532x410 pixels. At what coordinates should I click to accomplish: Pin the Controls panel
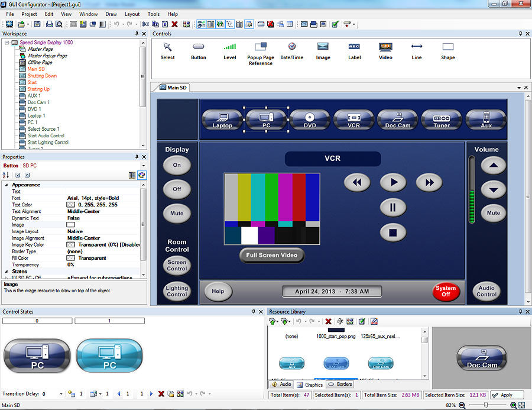click(x=520, y=34)
